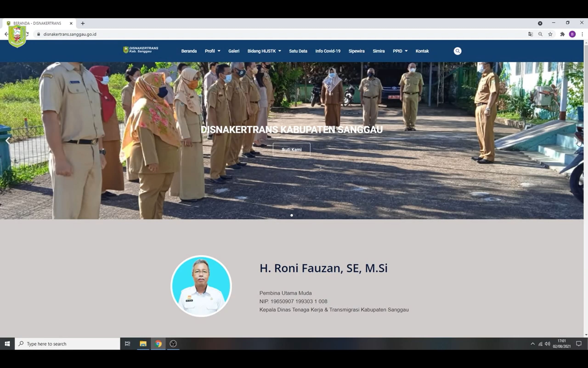This screenshot has width=588, height=368.
Task: Click the Windows 'Type here to search' box
Action: tap(67, 343)
